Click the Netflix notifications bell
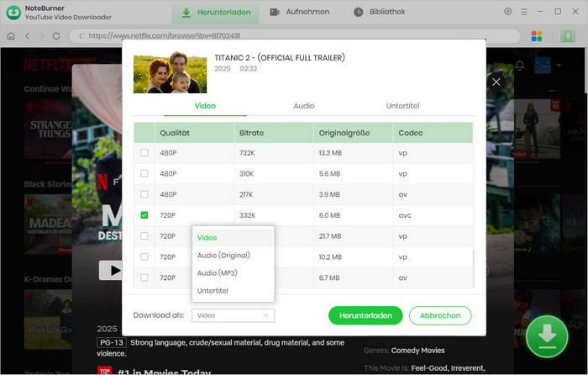Image resolution: width=588 pixels, height=375 pixels. (520, 66)
